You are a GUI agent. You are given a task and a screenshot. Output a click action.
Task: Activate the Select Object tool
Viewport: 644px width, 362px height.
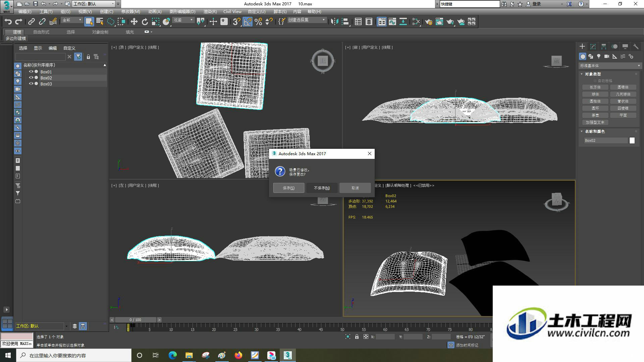click(89, 22)
